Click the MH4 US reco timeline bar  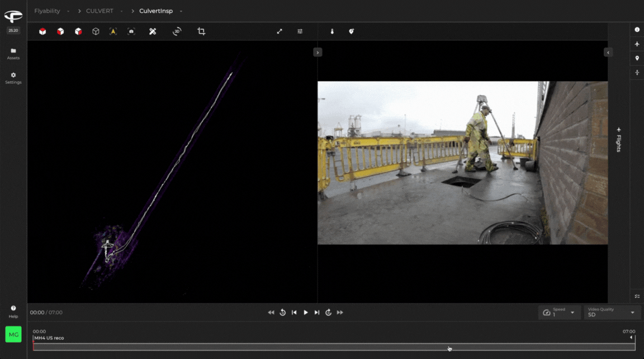point(334,347)
